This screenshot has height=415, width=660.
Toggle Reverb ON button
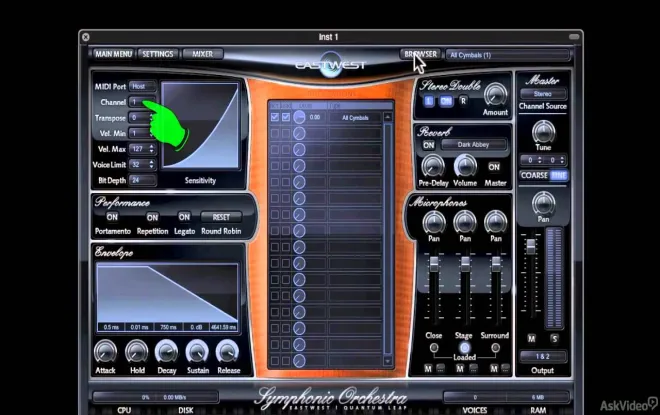[x=428, y=145]
